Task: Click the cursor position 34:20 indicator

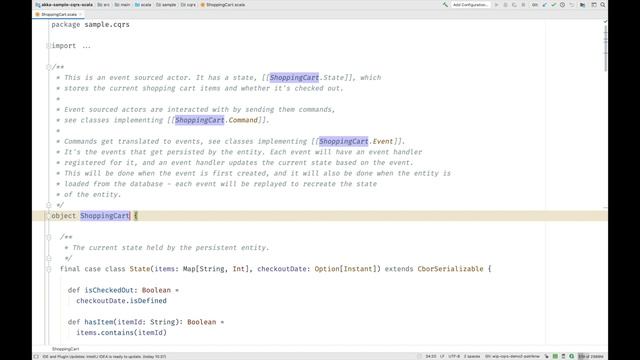Action: 431,356
